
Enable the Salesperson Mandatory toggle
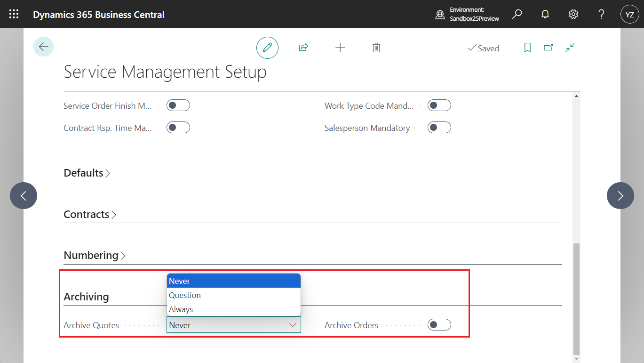(x=439, y=127)
